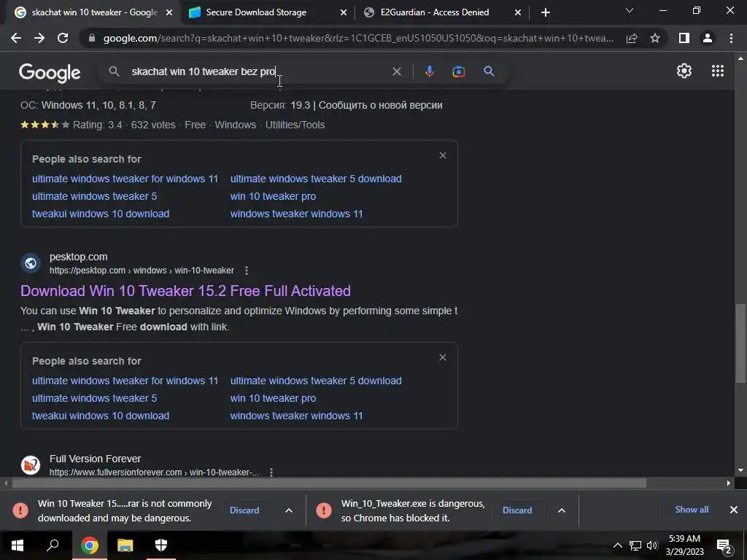Click the Full Version Forever site name

click(96, 459)
